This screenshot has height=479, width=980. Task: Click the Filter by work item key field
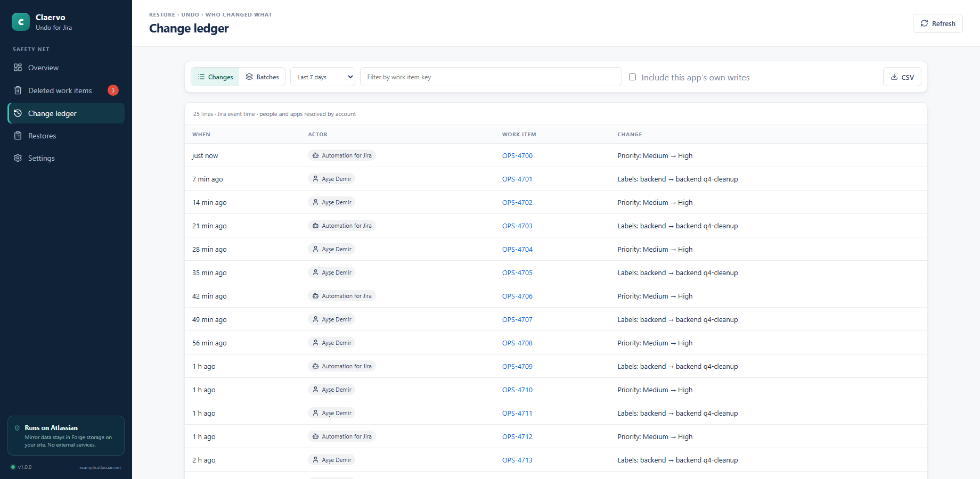[x=491, y=77]
